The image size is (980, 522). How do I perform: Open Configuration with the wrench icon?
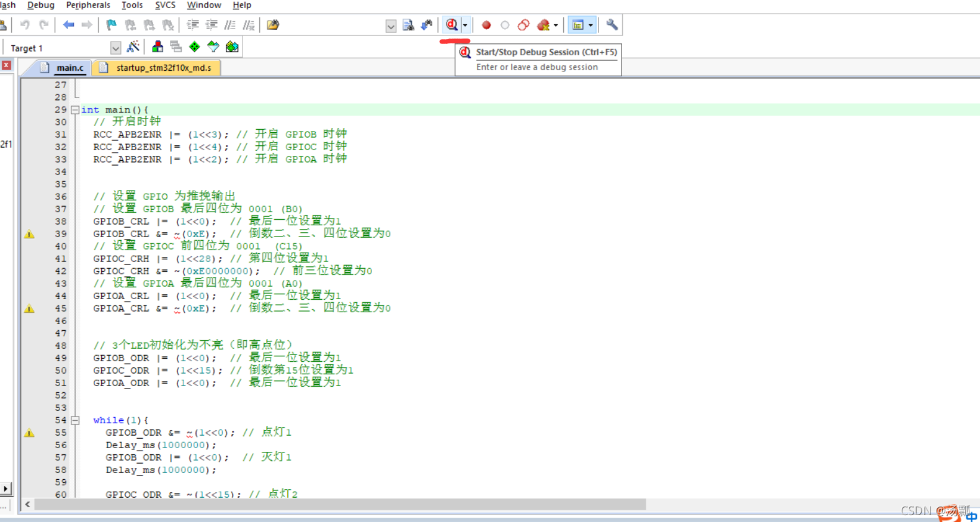point(612,25)
